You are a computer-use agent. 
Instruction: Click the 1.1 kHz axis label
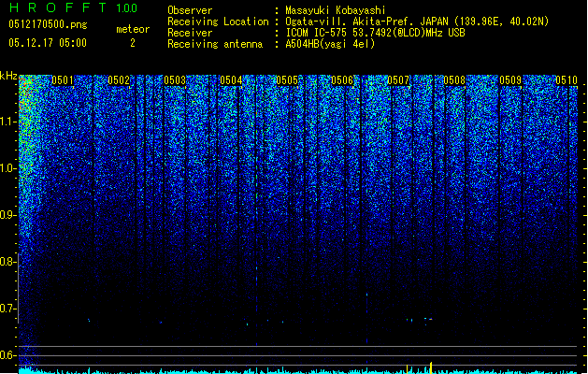pos(8,122)
